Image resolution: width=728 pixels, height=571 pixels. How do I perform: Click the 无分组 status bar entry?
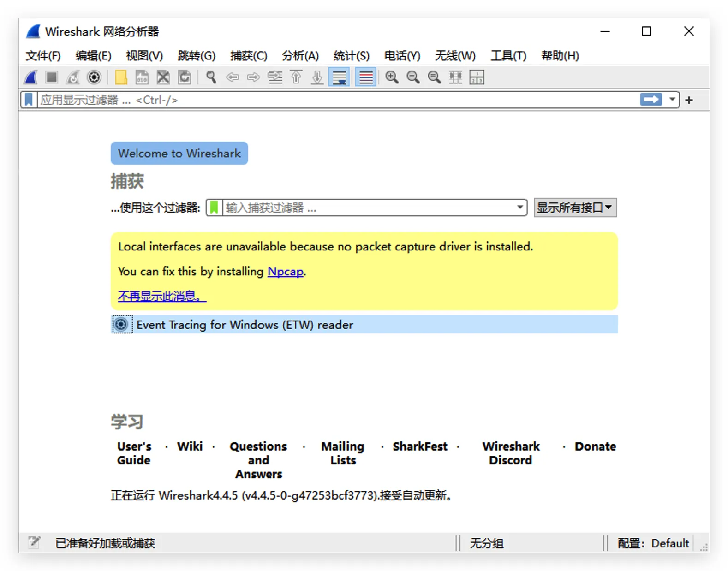coord(487,543)
